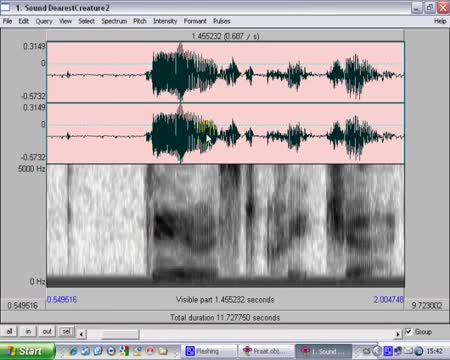Switch to the Flashing taskbar window

coord(210,351)
